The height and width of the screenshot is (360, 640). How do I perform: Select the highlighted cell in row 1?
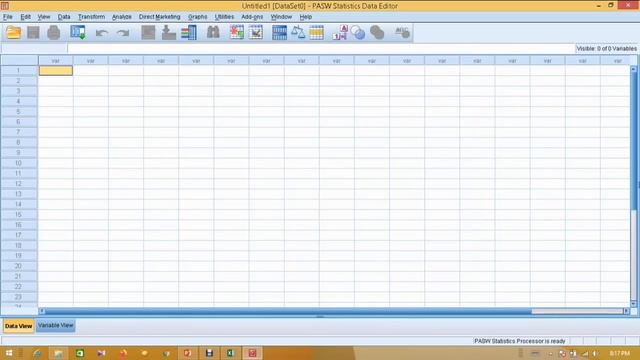(x=56, y=71)
